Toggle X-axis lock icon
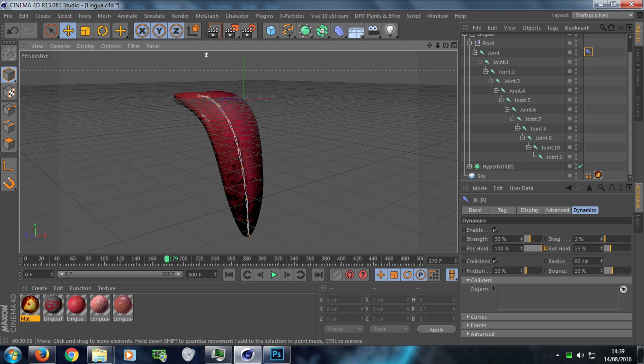 142,31
